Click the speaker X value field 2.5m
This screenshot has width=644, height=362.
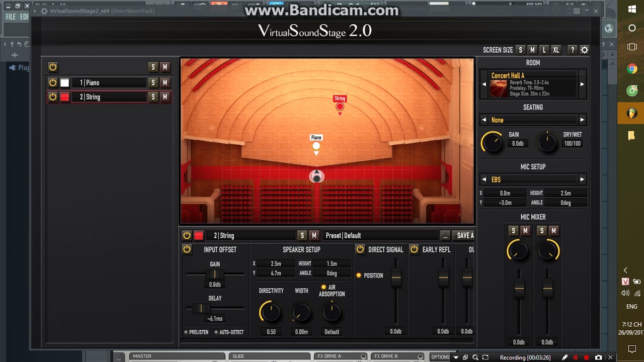coord(276,263)
